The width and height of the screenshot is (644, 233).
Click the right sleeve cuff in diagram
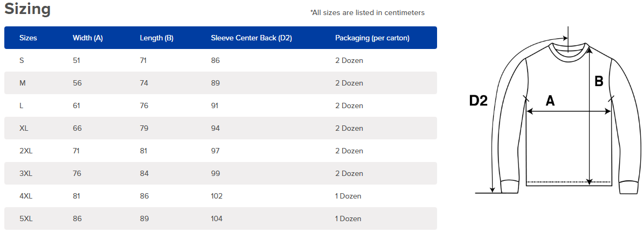pyautogui.click(x=628, y=187)
